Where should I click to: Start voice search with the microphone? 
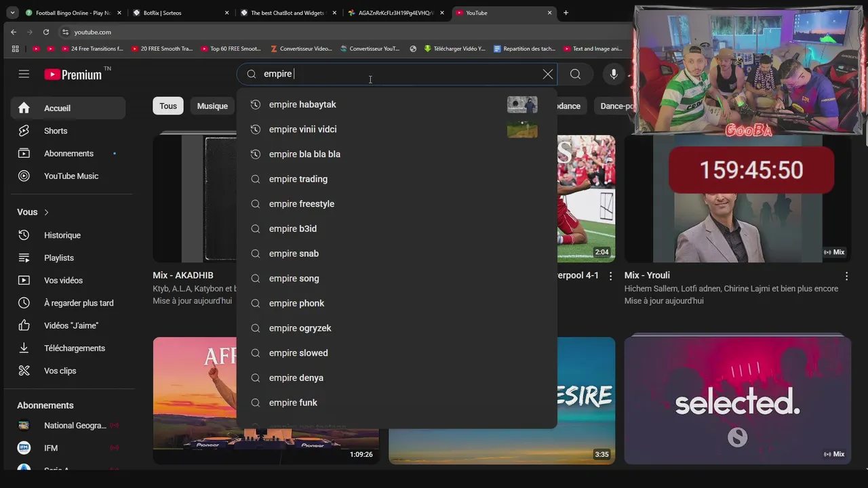pos(614,74)
